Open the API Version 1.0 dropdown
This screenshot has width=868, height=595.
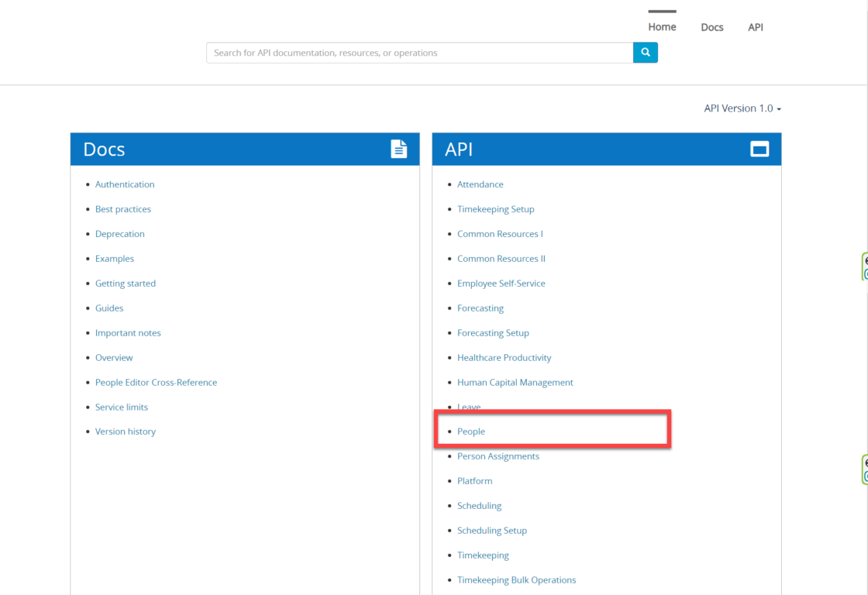tap(742, 108)
